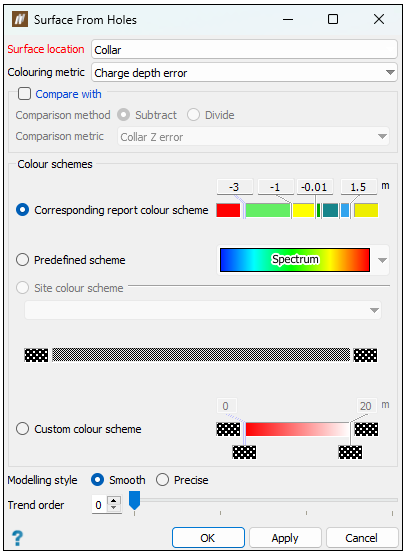408x558 pixels.
Task: Click the teal swatch in report colour scheme
Action: click(x=330, y=210)
